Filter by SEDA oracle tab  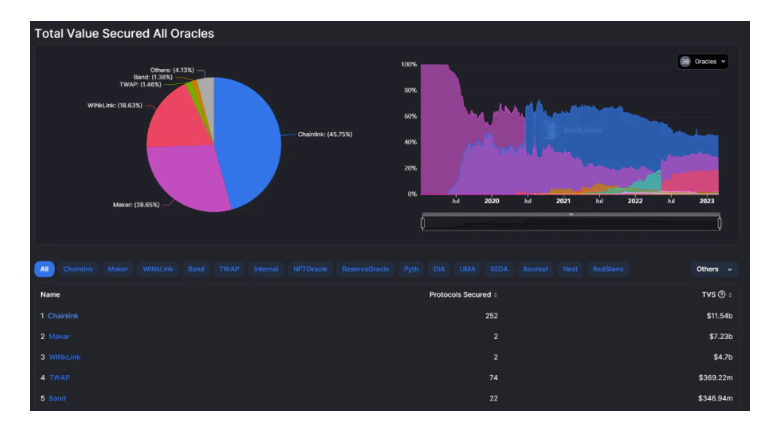point(499,269)
